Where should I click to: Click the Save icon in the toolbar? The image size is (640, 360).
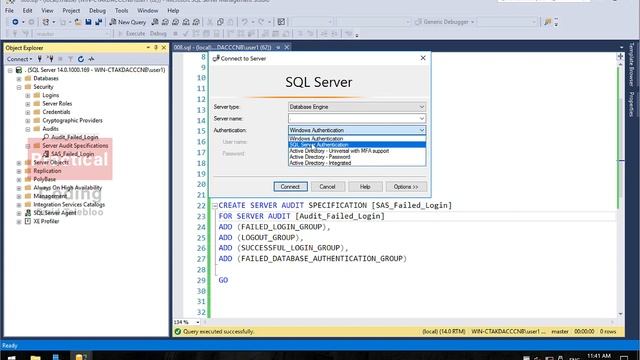[88, 22]
